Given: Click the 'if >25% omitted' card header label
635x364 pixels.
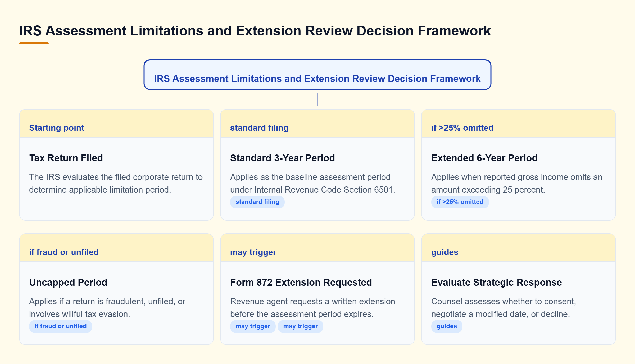Looking at the screenshot, I should coord(462,128).
